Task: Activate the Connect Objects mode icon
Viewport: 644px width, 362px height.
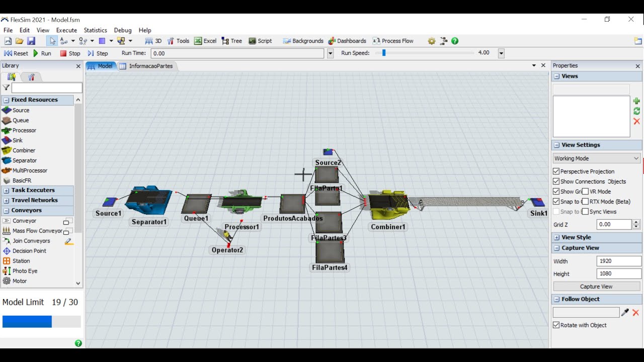Action: click(x=64, y=41)
